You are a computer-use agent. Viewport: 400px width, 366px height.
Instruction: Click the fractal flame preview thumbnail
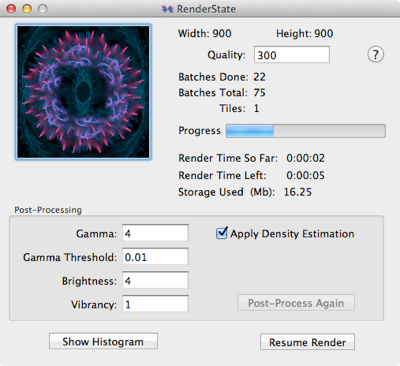point(83,92)
